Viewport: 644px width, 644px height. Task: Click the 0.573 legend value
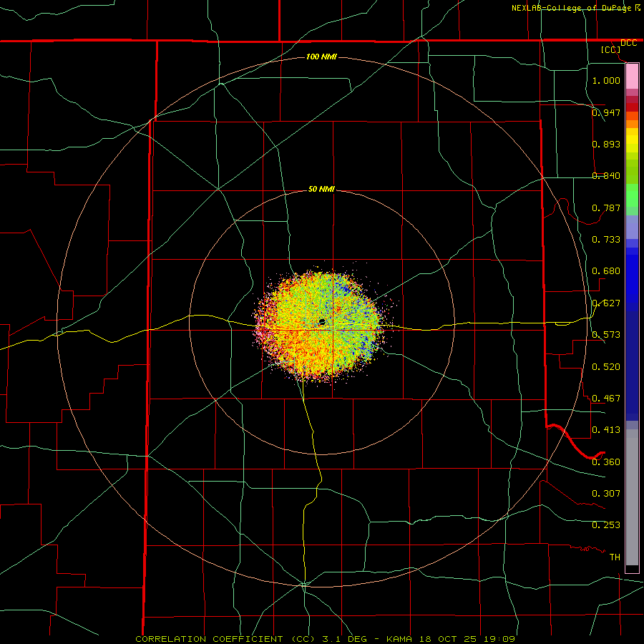pyautogui.click(x=606, y=334)
